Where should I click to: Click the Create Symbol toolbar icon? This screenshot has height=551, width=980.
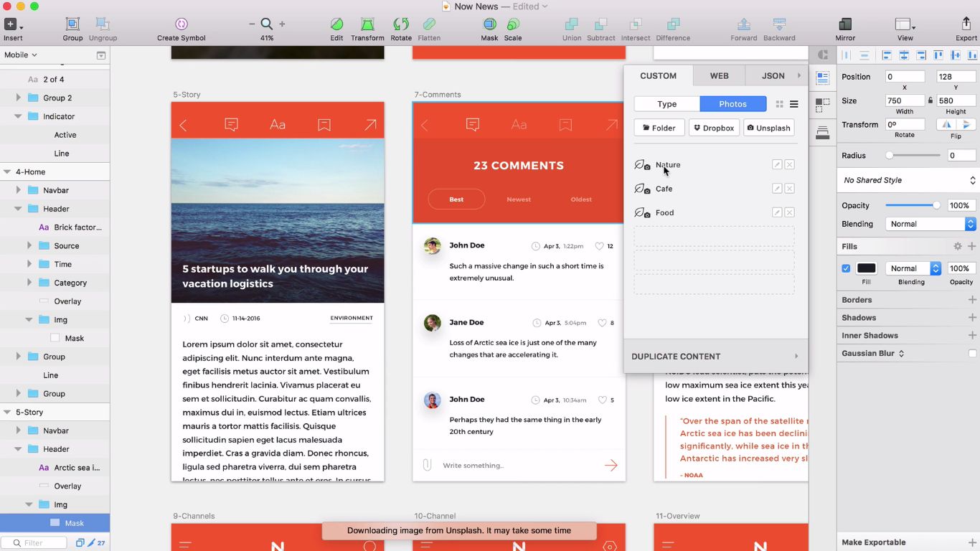pos(181,24)
